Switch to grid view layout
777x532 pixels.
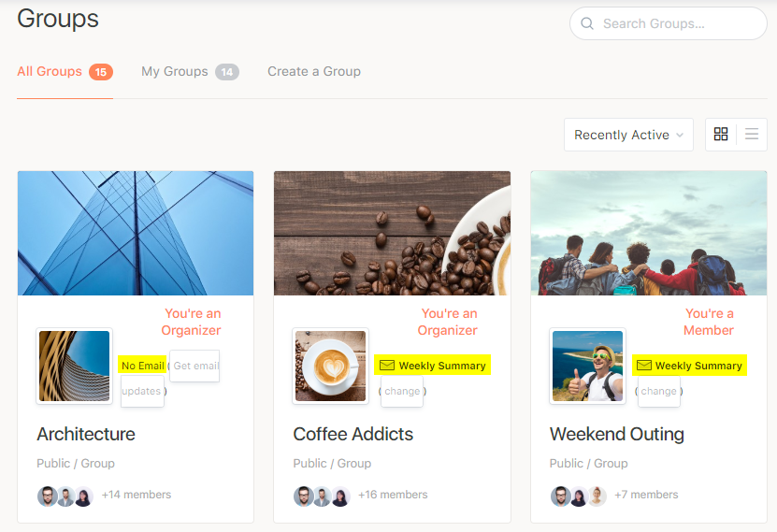tap(720, 135)
